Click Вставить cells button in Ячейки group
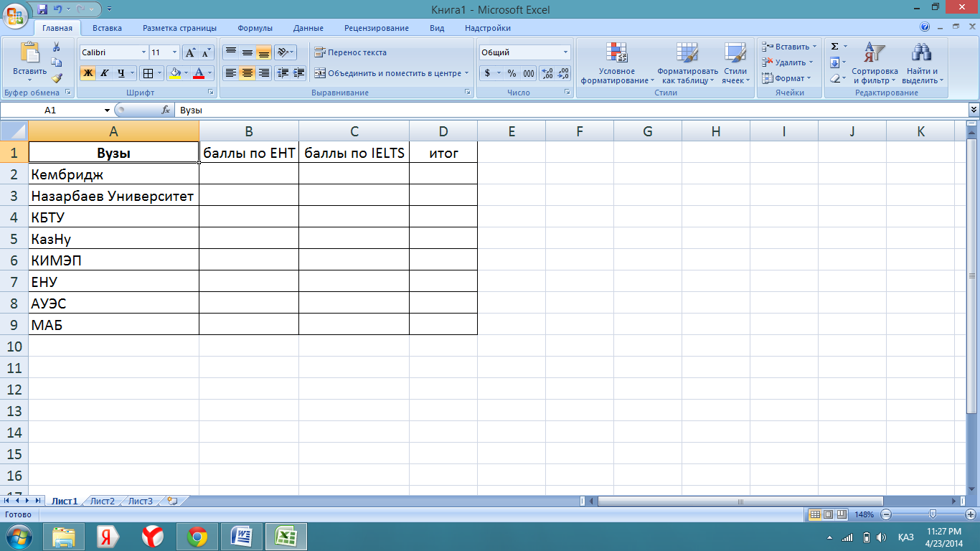980x551 pixels. pyautogui.click(x=789, y=47)
